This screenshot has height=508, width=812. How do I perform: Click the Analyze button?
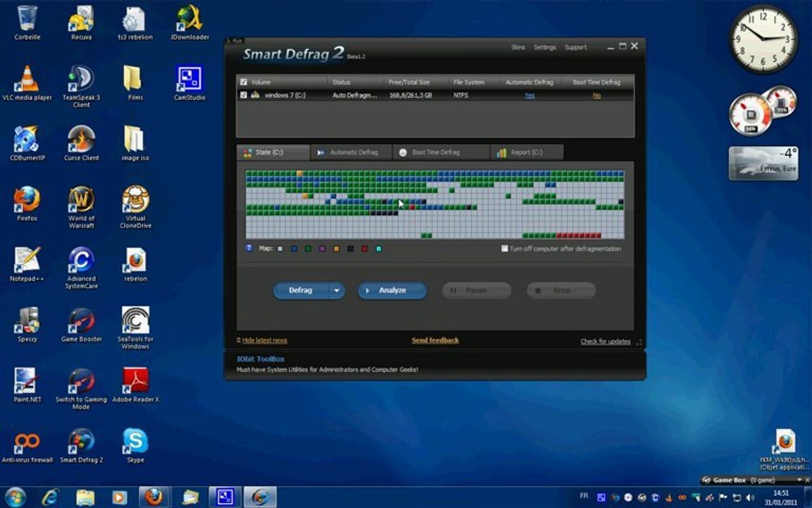(392, 290)
